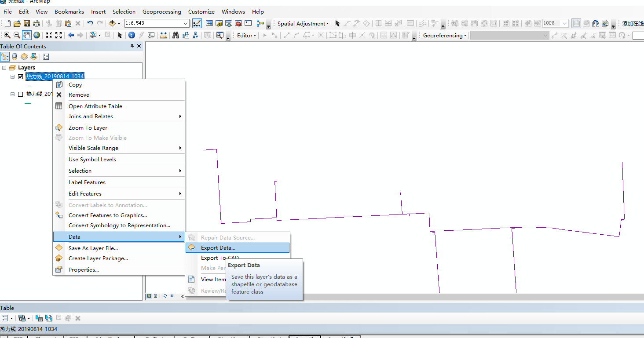Select Open Attribute Table menu entry
The width and height of the screenshot is (644, 338).
[x=95, y=106]
